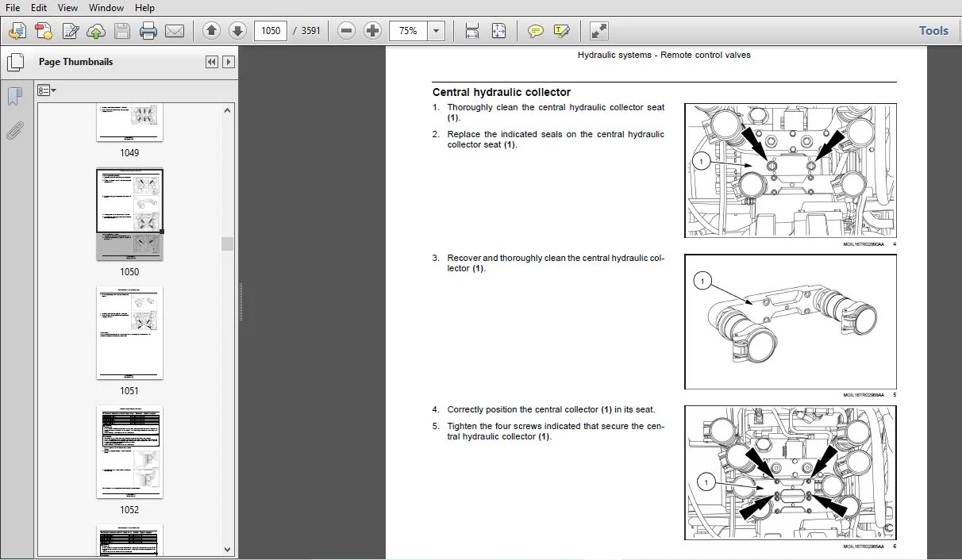This screenshot has height=560, width=962.
Task: Open the Attachments paperclip panel
Action: coord(14,131)
